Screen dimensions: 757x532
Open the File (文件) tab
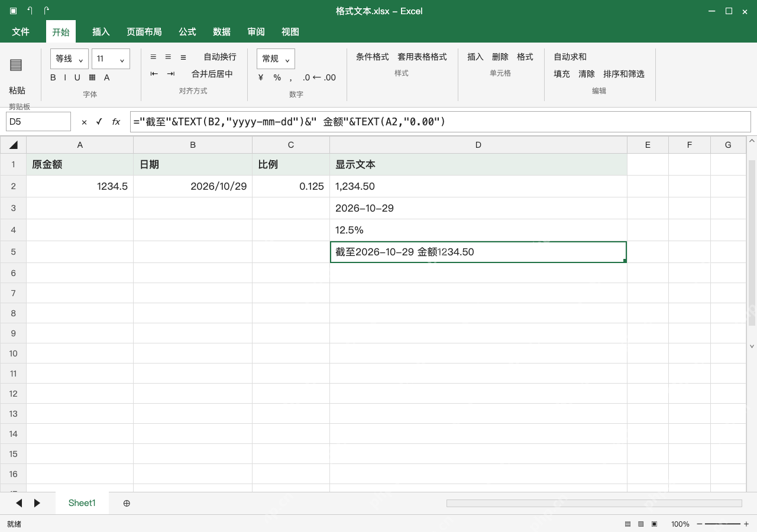pyautogui.click(x=21, y=32)
